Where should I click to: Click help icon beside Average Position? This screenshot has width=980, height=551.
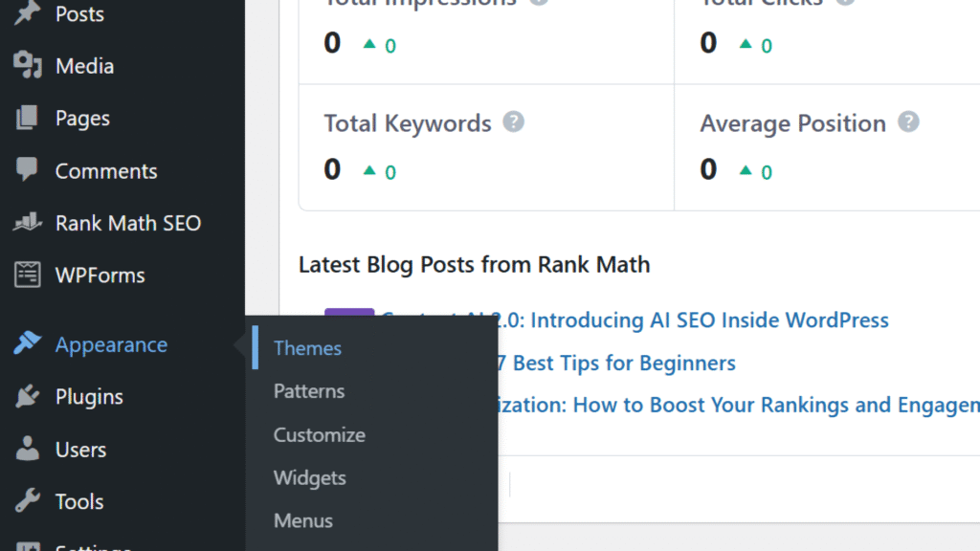tap(908, 122)
